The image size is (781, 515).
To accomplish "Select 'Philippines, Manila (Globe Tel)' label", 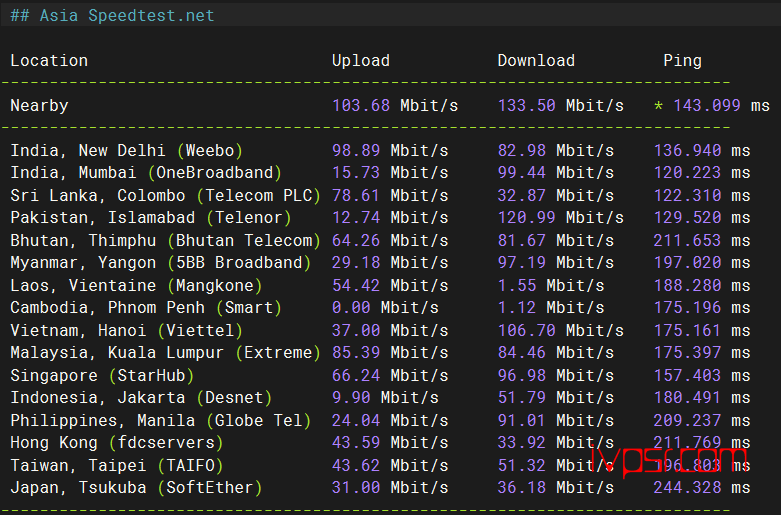I will tap(160, 420).
